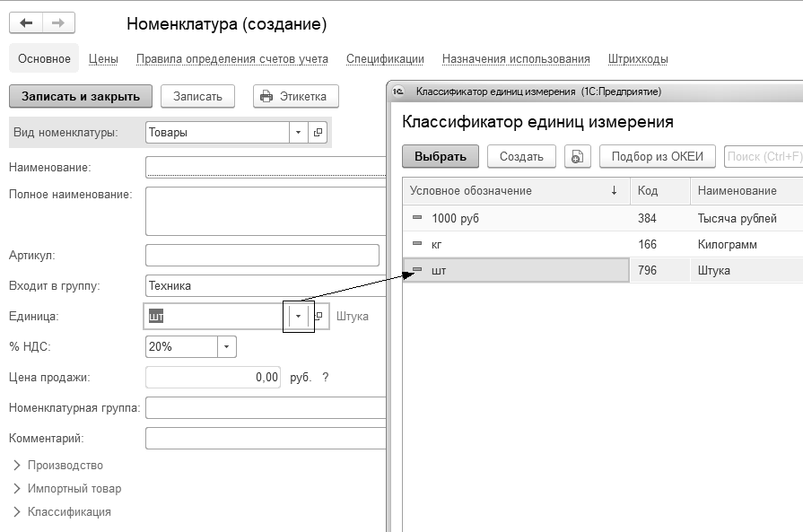803x532 pixels.
Task: Click code cell 796
Action: pyautogui.click(x=660, y=270)
